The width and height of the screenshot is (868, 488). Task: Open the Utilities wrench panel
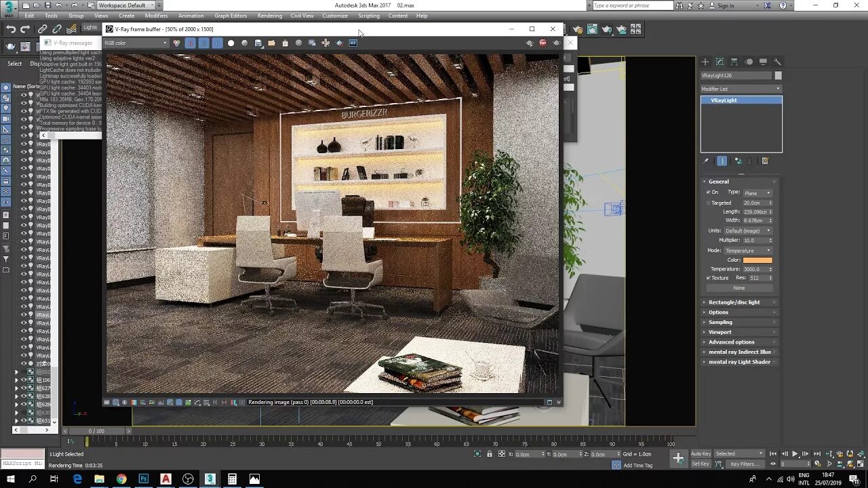point(778,62)
